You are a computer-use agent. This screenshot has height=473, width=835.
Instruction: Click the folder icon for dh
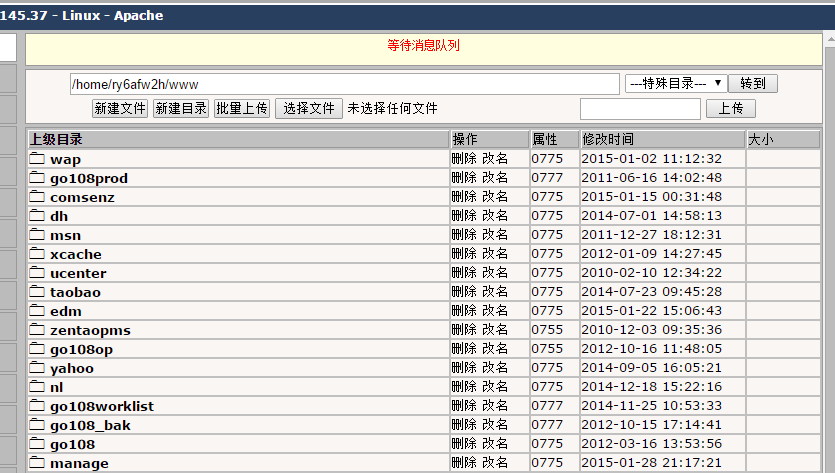click(x=37, y=215)
